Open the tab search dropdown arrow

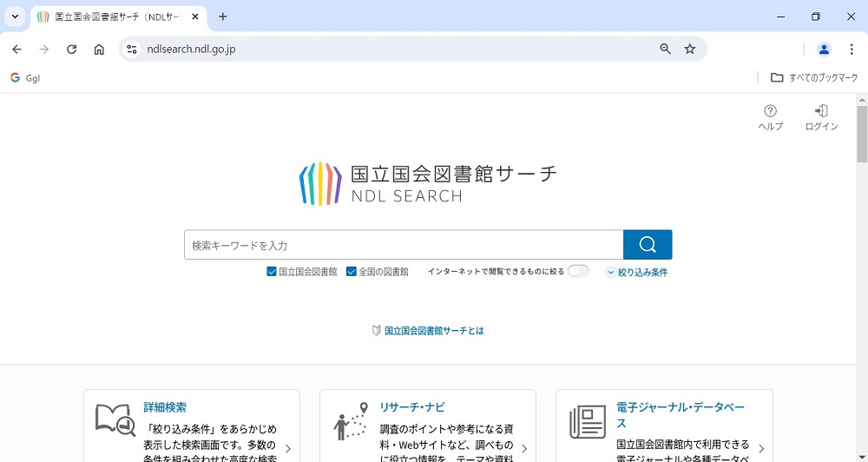click(15, 16)
